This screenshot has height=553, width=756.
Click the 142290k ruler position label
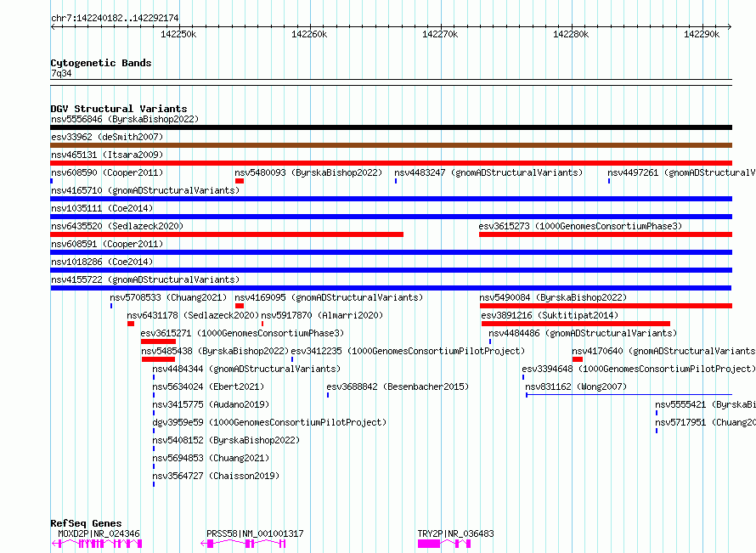pyautogui.click(x=702, y=34)
